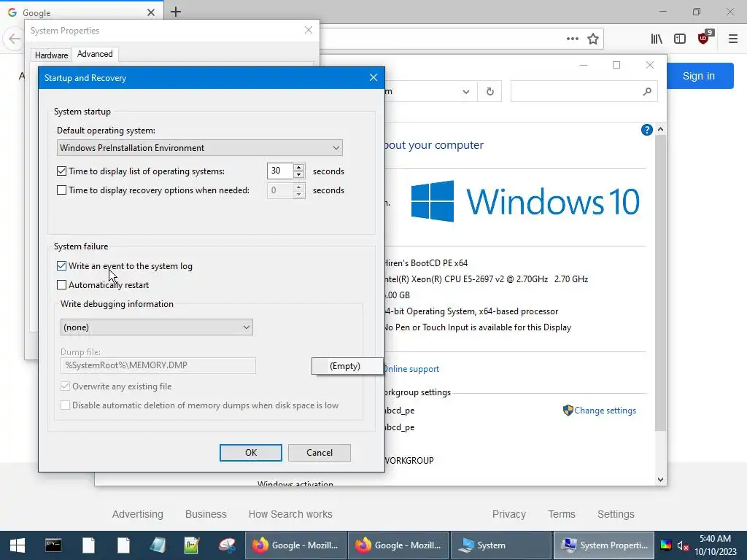Enable Time to display recovery options checkbox
This screenshot has width=747, height=560.
pyautogui.click(x=61, y=190)
